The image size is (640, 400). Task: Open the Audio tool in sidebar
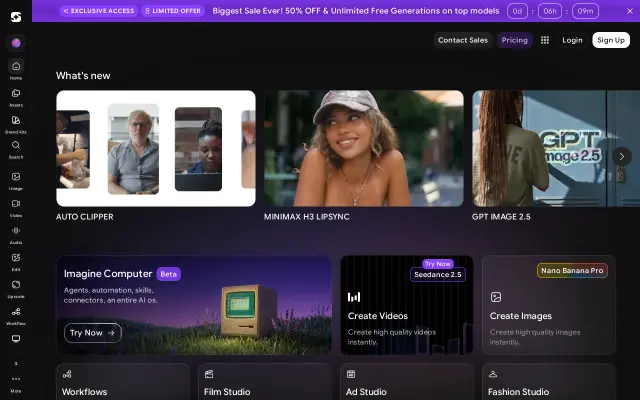point(16,235)
